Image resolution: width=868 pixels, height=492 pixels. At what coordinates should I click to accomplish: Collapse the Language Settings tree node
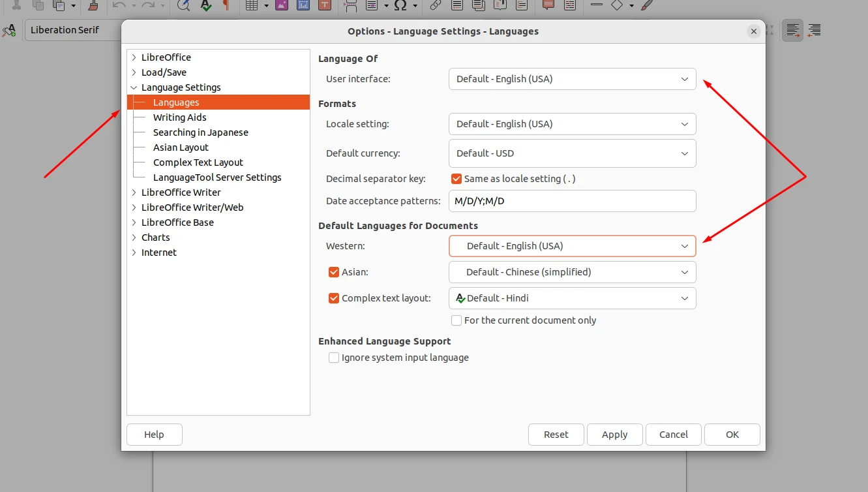pyautogui.click(x=134, y=87)
